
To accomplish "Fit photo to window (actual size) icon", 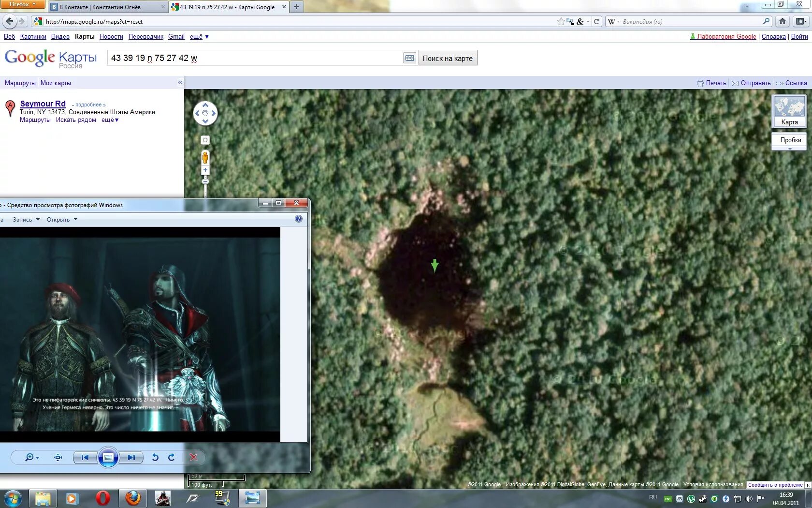I will tap(58, 457).
